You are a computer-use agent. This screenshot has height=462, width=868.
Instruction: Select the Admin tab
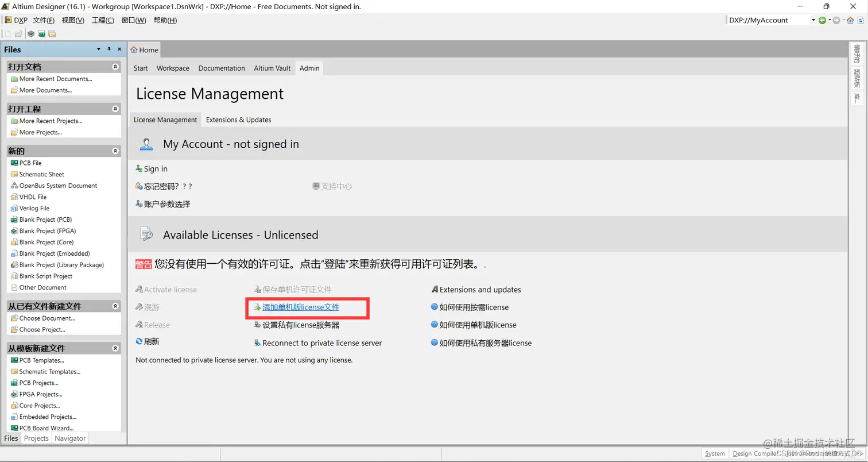tap(309, 68)
